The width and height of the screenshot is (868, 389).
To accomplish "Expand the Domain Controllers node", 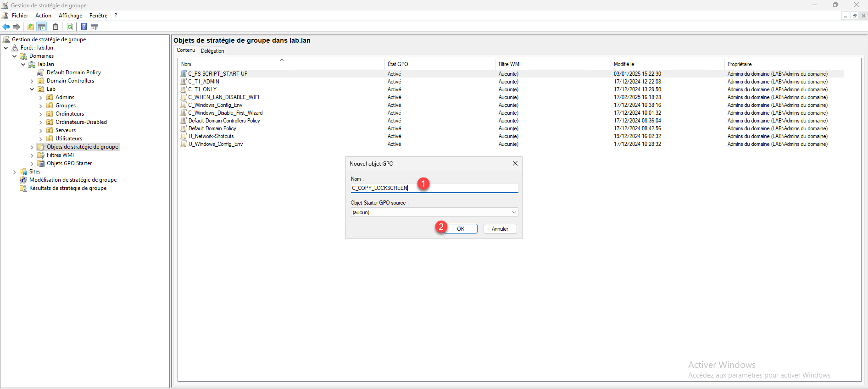I will click(x=32, y=81).
